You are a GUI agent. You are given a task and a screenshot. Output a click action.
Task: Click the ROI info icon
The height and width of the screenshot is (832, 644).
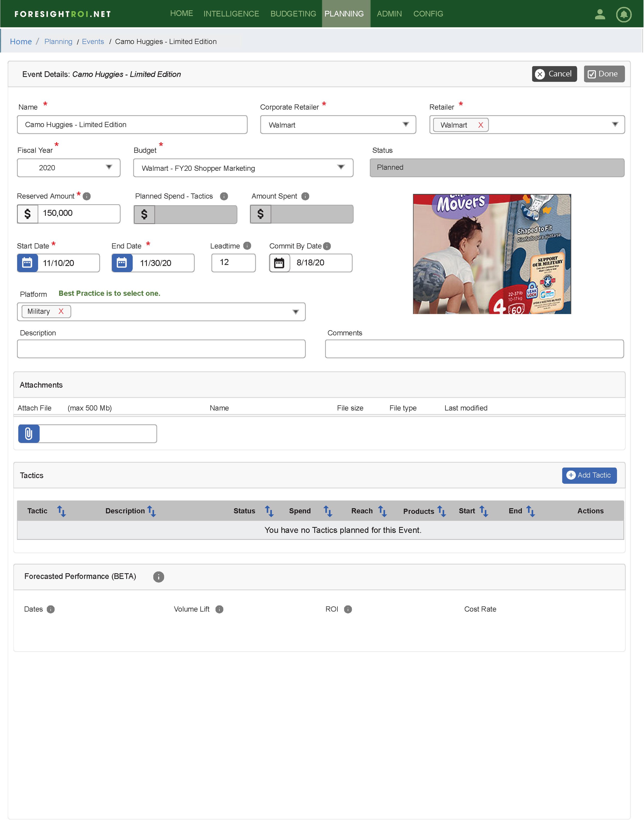[x=348, y=609]
